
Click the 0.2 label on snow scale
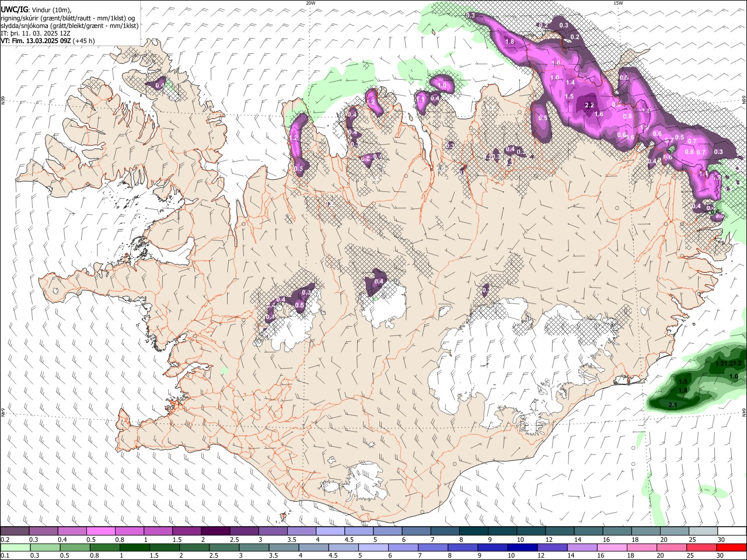tap(5, 540)
